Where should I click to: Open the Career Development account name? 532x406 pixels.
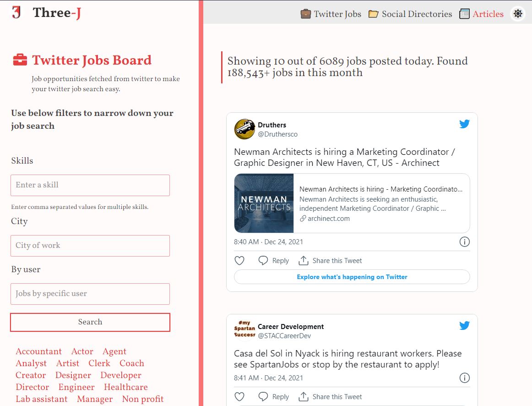click(290, 327)
